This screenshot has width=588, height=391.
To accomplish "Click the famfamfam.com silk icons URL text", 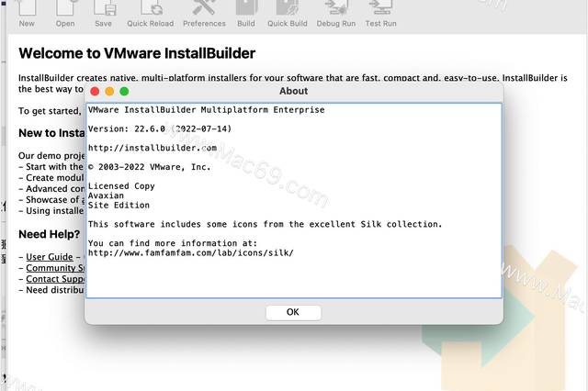I will (190, 252).
